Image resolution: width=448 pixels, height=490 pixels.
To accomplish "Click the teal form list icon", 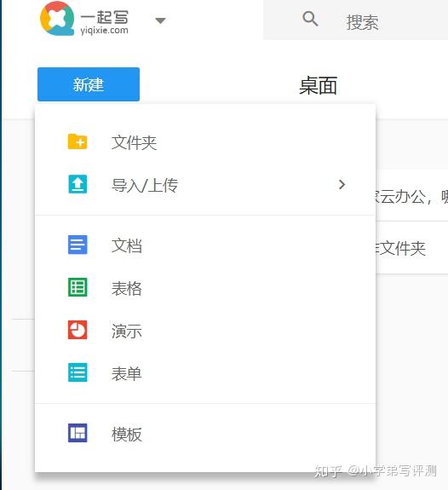I will tap(78, 372).
